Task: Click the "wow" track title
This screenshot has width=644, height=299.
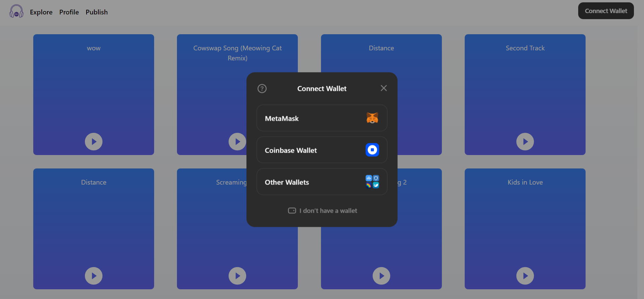Action: tap(94, 48)
